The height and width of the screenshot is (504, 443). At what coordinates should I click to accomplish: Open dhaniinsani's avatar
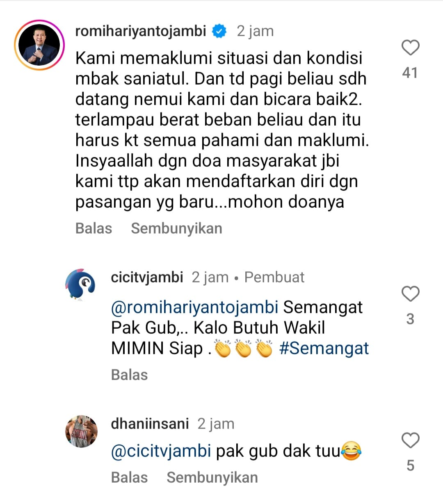tap(82, 431)
